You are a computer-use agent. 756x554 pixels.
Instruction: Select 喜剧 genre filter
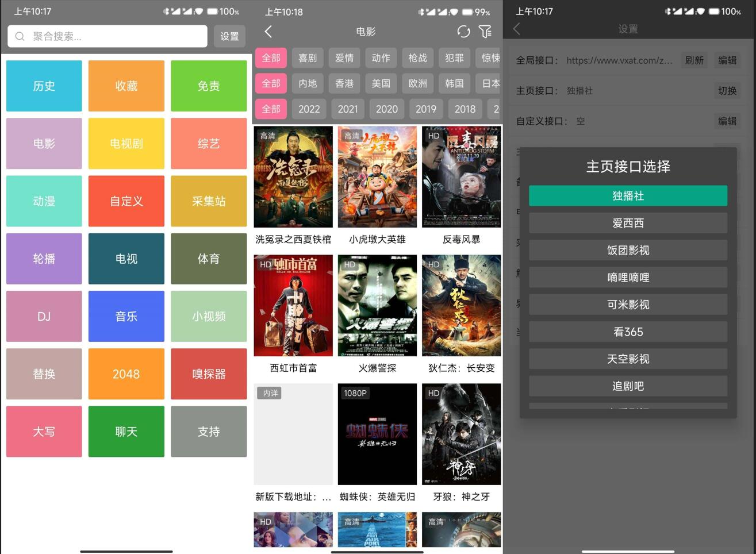click(308, 57)
